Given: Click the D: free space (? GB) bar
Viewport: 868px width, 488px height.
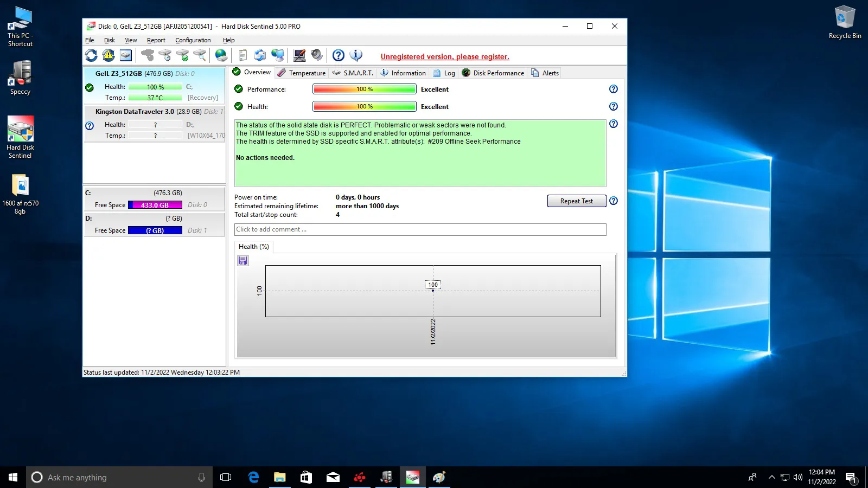Looking at the screenshot, I should 155,230.
